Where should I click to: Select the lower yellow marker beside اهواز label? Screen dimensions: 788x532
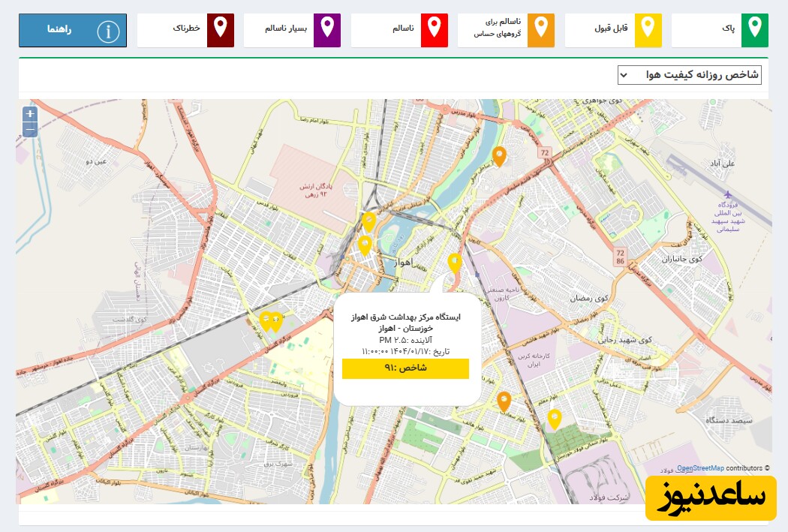365,245
